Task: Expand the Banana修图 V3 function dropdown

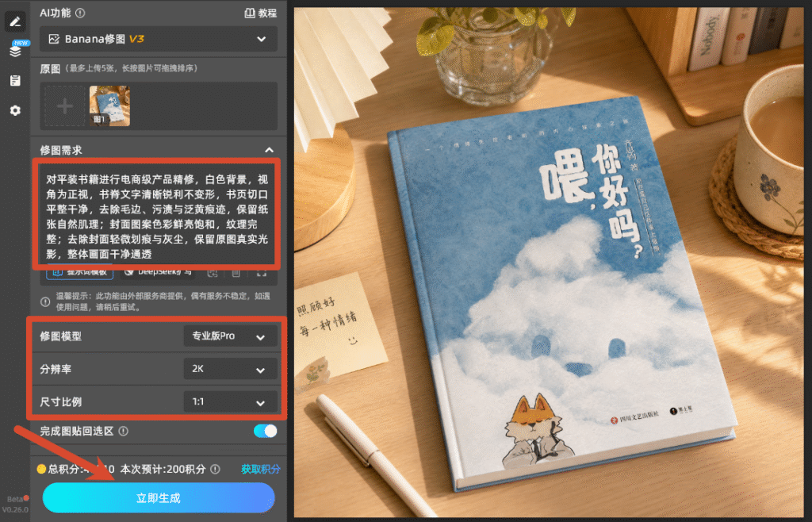Action: click(x=159, y=39)
